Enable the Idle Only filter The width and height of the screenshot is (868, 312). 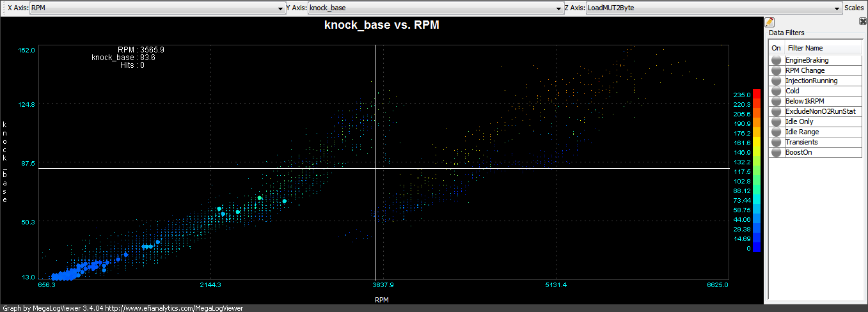tap(776, 121)
